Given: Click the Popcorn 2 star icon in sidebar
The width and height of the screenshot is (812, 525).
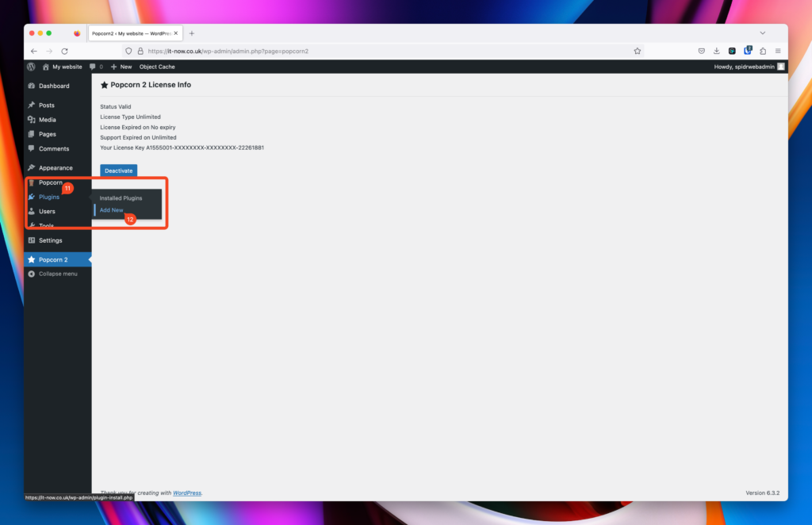Looking at the screenshot, I should point(32,259).
